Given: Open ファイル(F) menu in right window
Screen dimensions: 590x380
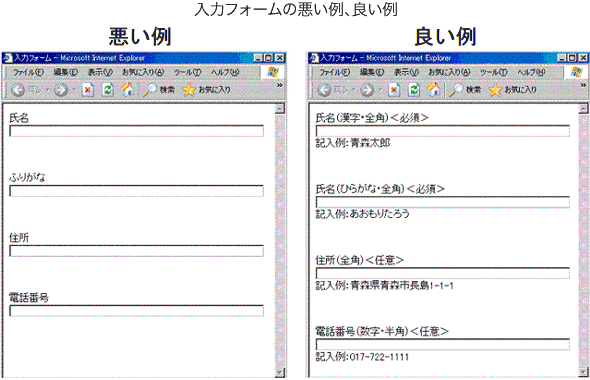Looking at the screenshot, I should click(335, 72).
